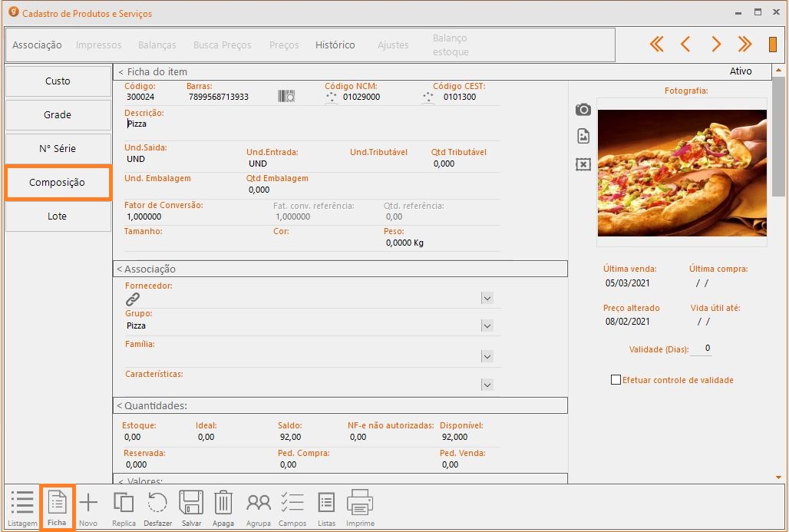This screenshot has height=532, width=789.
Task: Click the Lote side button
Action: pos(58,216)
